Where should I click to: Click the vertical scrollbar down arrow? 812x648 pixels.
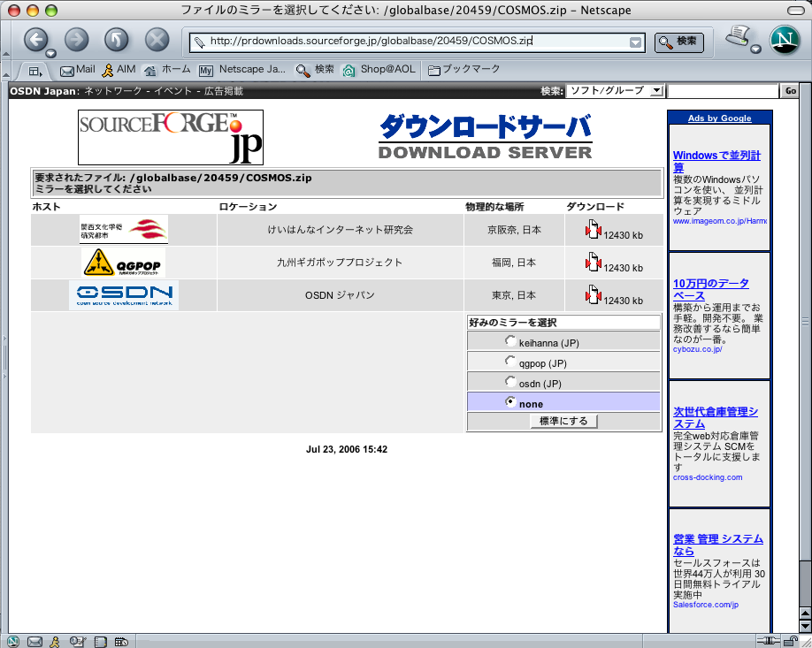coord(805,627)
